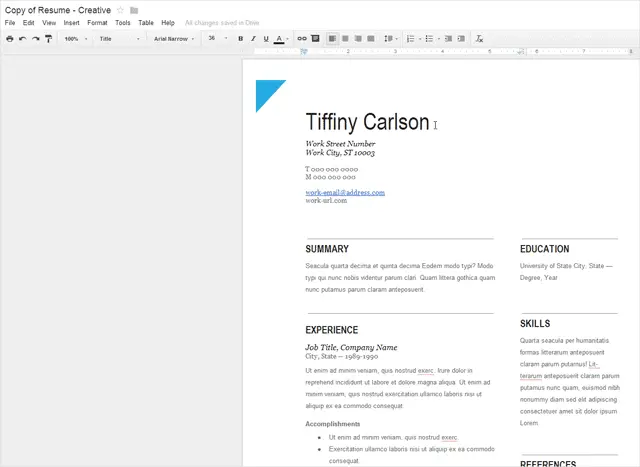Open the Insert menu
640x467 pixels.
(x=71, y=23)
